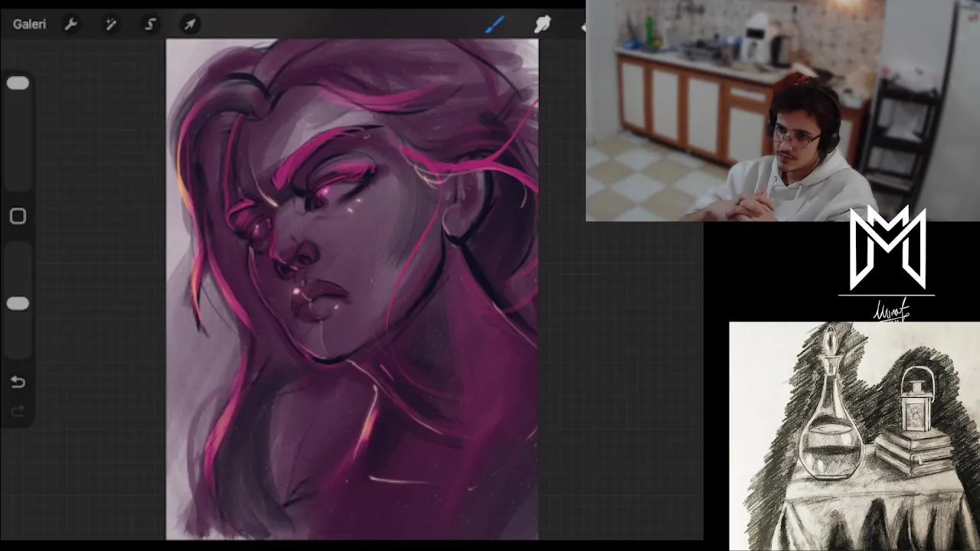Tap the portrait painting canvas
This screenshot has height=551, width=980.
coord(352,289)
